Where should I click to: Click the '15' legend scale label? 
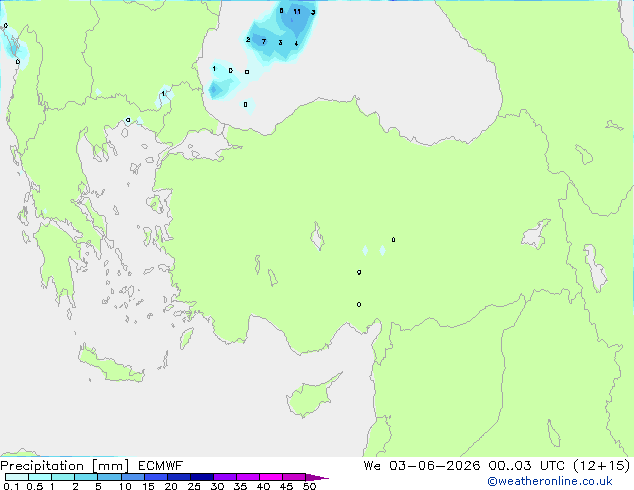[x=148, y=486]
